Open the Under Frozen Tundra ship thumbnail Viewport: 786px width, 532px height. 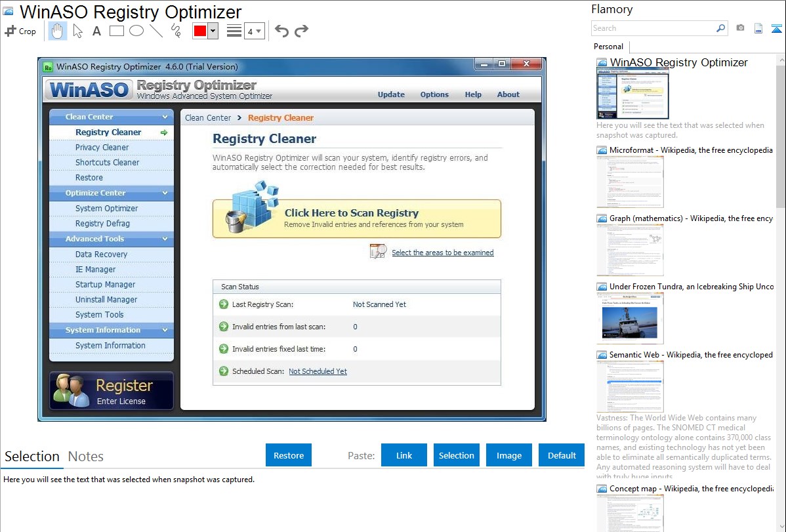pos(630,318)
